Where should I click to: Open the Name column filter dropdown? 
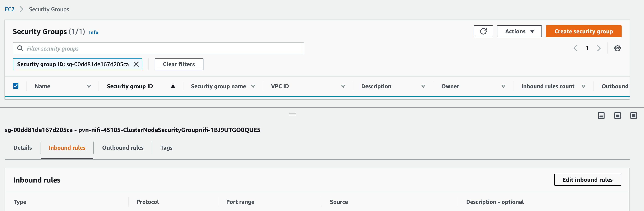[89, 86]
